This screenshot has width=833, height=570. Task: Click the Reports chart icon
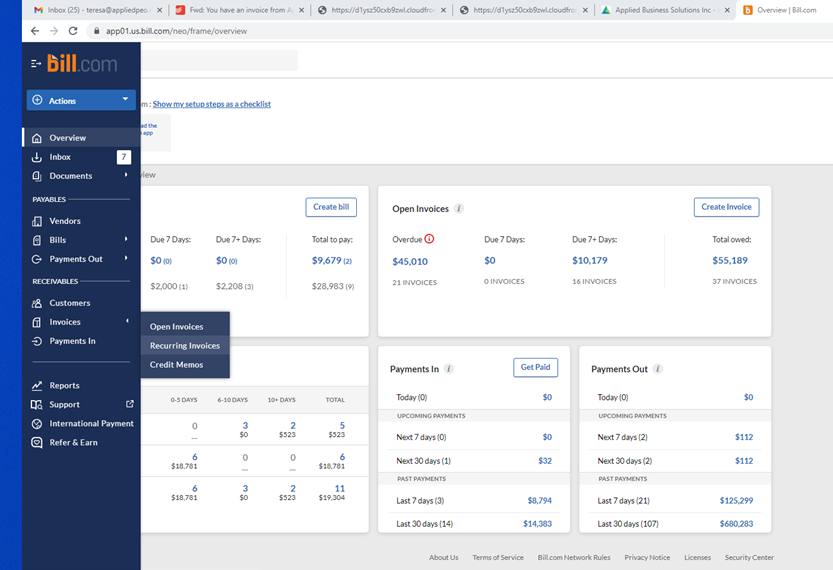coord(37,385)
